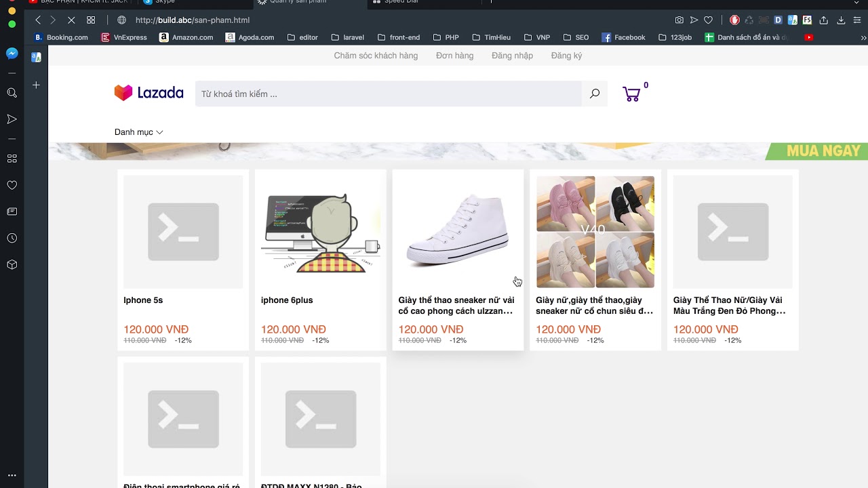
Task: Go back to previous page
Action: (38, 20)
